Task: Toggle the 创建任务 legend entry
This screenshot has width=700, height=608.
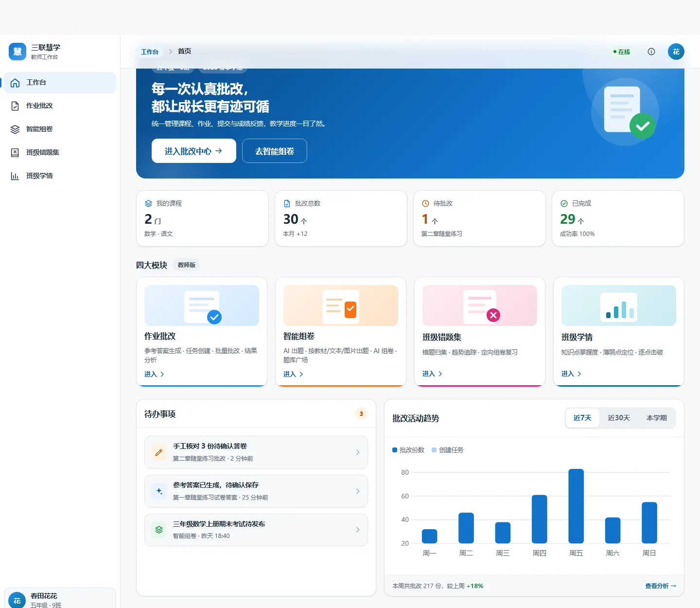Action: tap(448, 450)
